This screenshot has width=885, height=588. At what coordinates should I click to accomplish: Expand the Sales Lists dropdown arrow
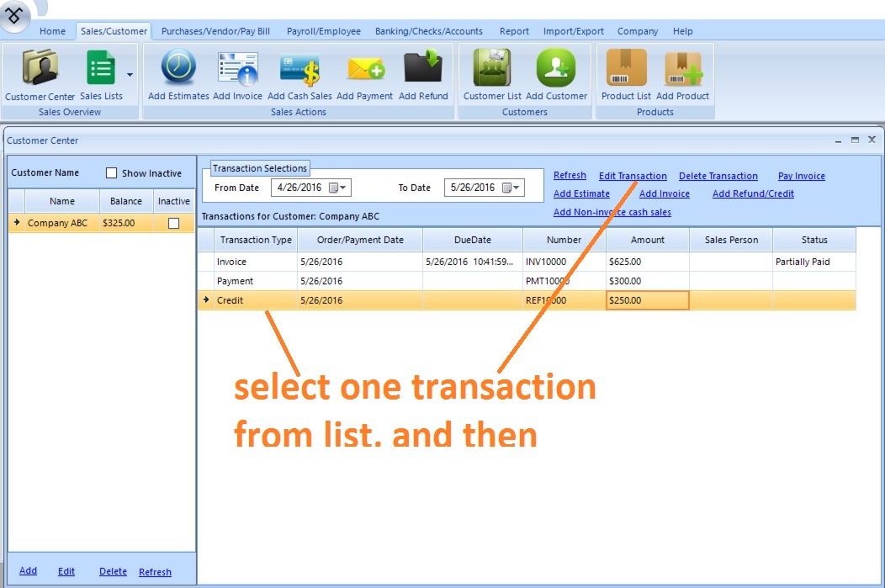(x=130, y=75)
